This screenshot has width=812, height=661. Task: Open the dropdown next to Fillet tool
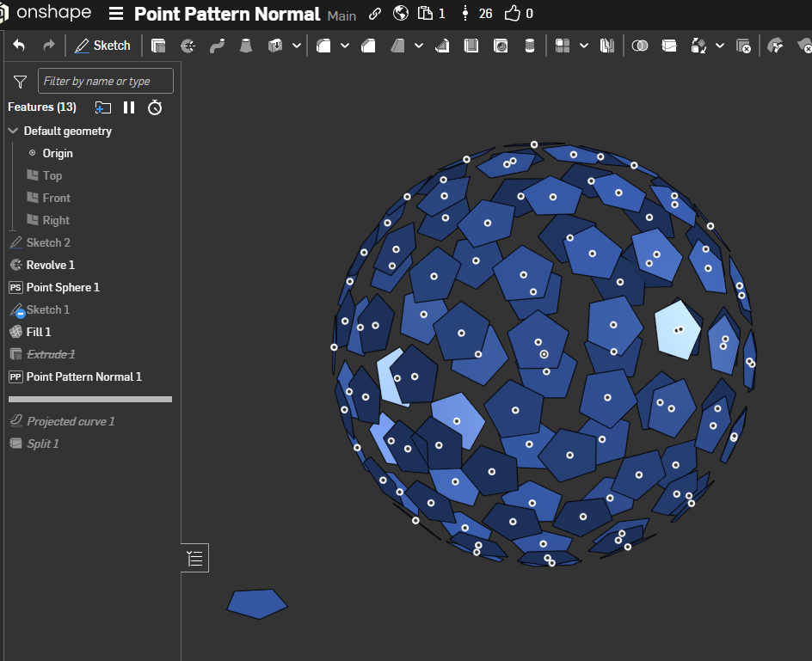click(345, 46)
